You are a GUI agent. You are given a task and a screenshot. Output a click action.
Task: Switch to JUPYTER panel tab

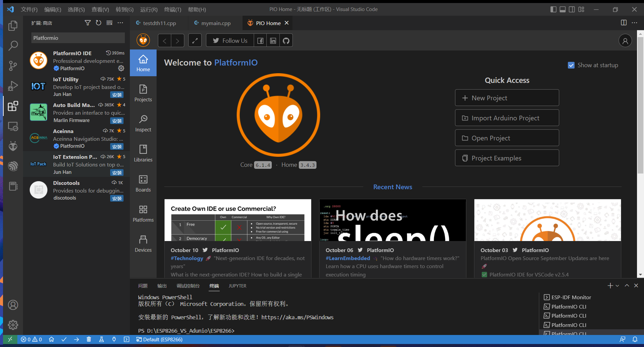[237, 286]
